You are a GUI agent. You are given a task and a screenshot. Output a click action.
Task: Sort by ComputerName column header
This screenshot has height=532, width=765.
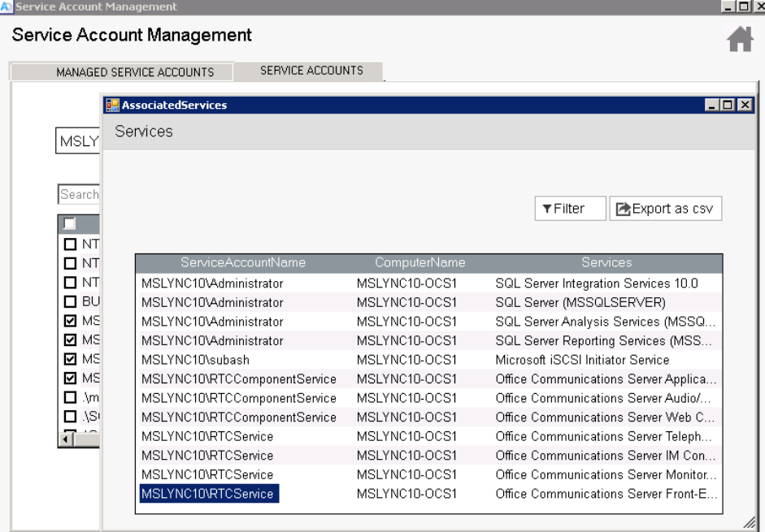click(x=419, y=262)
